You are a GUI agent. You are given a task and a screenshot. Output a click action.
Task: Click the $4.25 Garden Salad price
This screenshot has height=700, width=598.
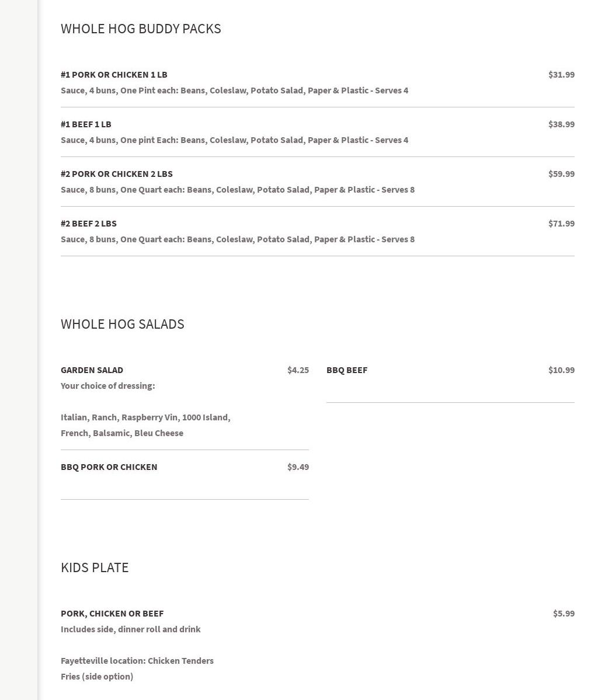(298, 370)
